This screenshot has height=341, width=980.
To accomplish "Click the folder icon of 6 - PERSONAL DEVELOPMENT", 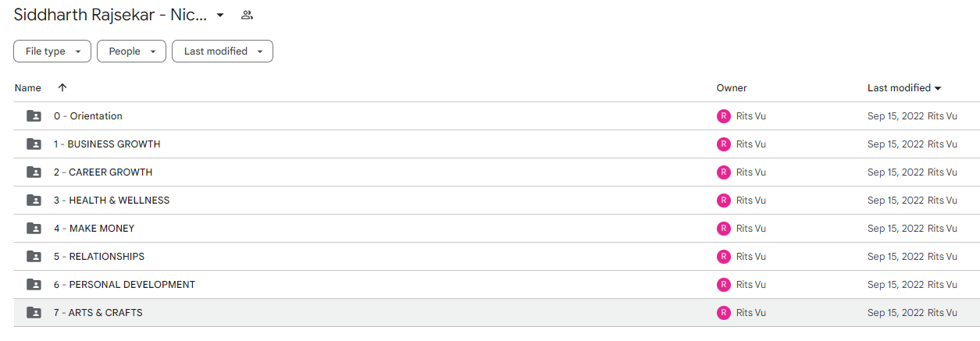I will click(34, 285).
